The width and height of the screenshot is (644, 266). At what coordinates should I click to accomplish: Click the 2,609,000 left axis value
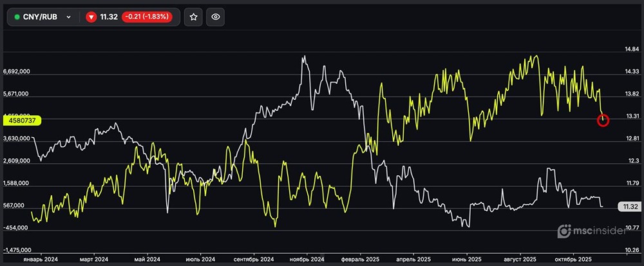point(17,161)
